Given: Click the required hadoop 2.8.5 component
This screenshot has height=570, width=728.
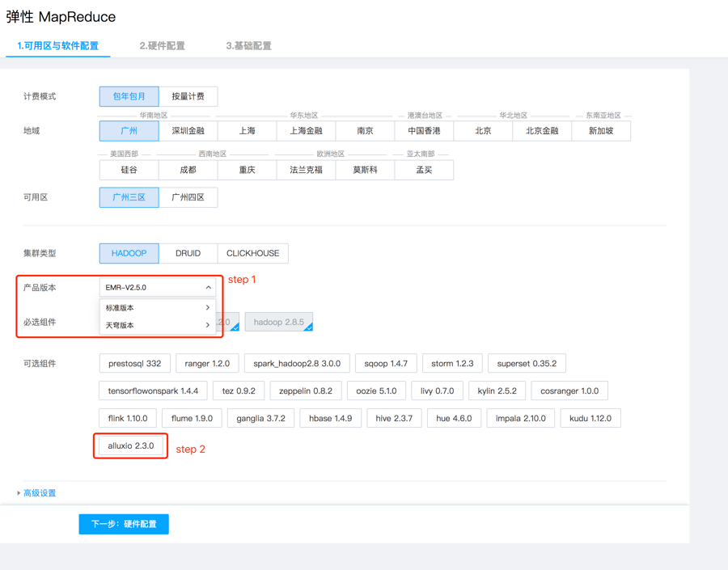Looking at the screenshot, I should tap(278, 322).
